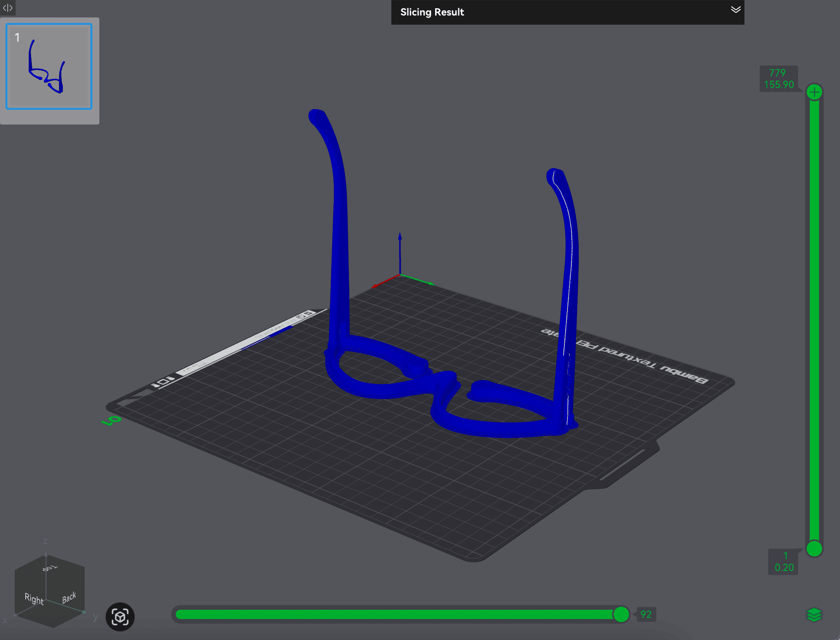This screenshot has width=840, height=640.
Task: Click the horizontal move slider's round handle
Action: click(x=621, y=614)
